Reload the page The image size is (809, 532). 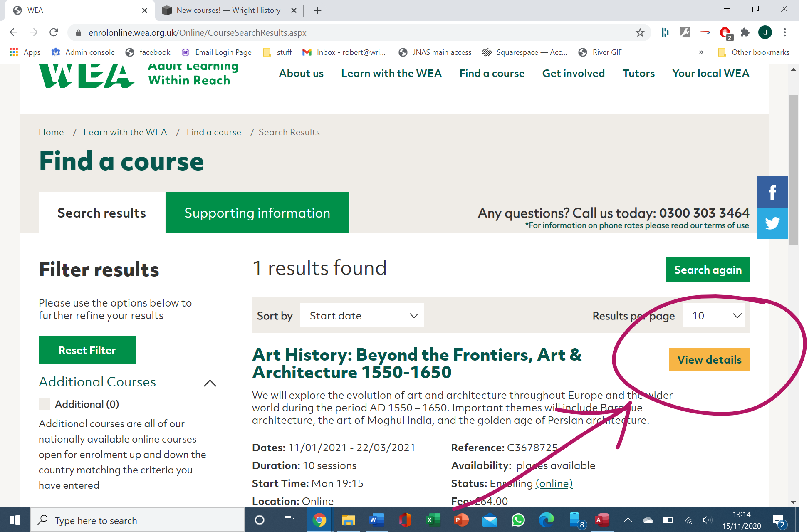click(x=54, y=32)
